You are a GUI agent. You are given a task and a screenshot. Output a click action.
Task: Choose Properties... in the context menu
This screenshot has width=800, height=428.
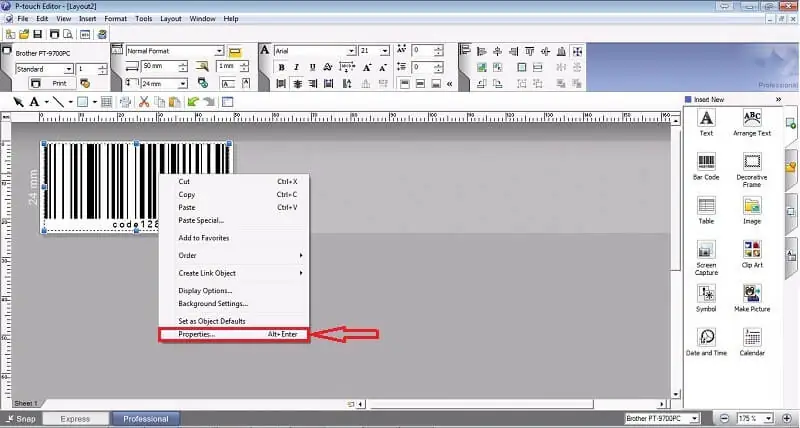coord(196,334)
